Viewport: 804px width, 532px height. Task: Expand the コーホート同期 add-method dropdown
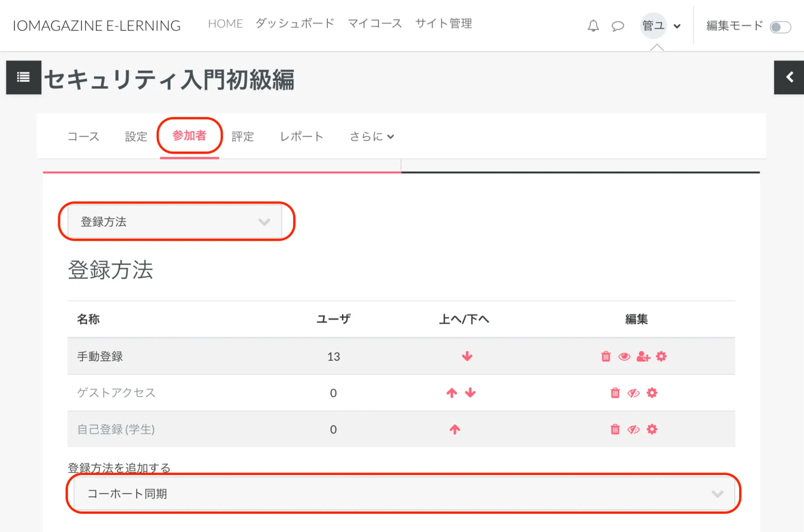pos(403,493)
